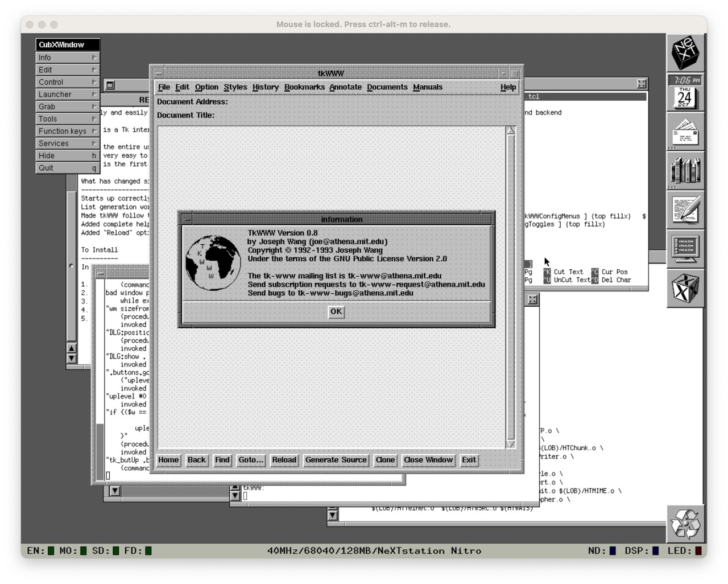Click the Back button in tkWWW

point(196,460)
